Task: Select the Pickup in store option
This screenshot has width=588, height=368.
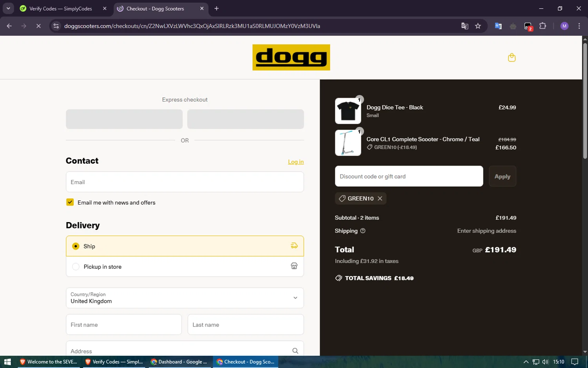Action: pos(185,266)
